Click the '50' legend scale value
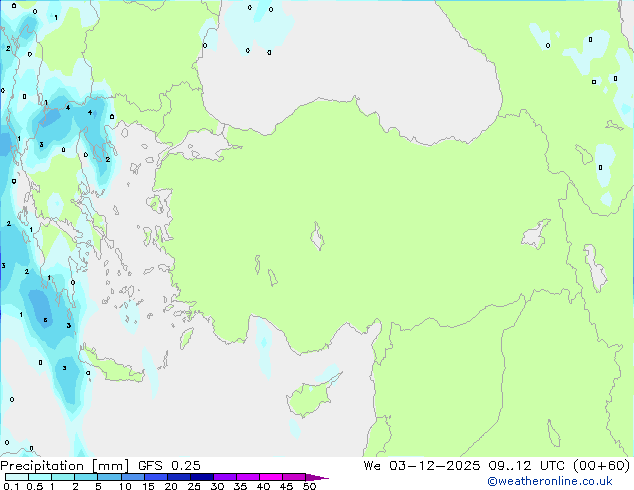634x490 pixels. 309,486
